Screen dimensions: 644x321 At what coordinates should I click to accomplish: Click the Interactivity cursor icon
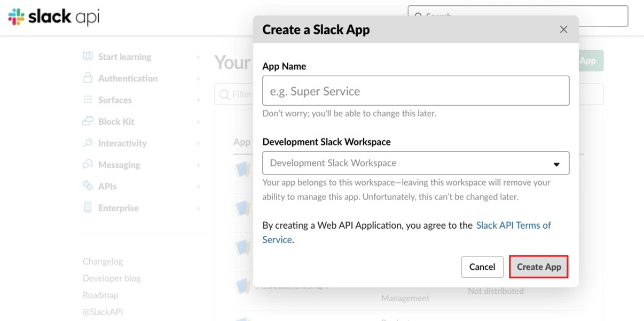87,143
